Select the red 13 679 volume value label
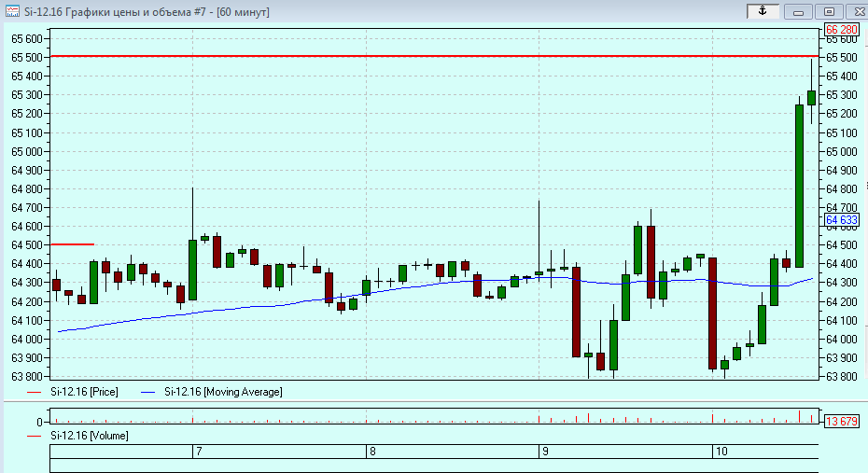The width and height of the screenshot is (868, 473). click(x=842, y=422)
